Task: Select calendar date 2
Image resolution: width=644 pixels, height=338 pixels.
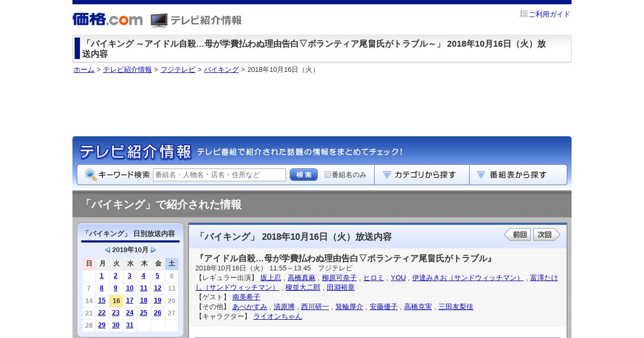Action: (115, 276)
